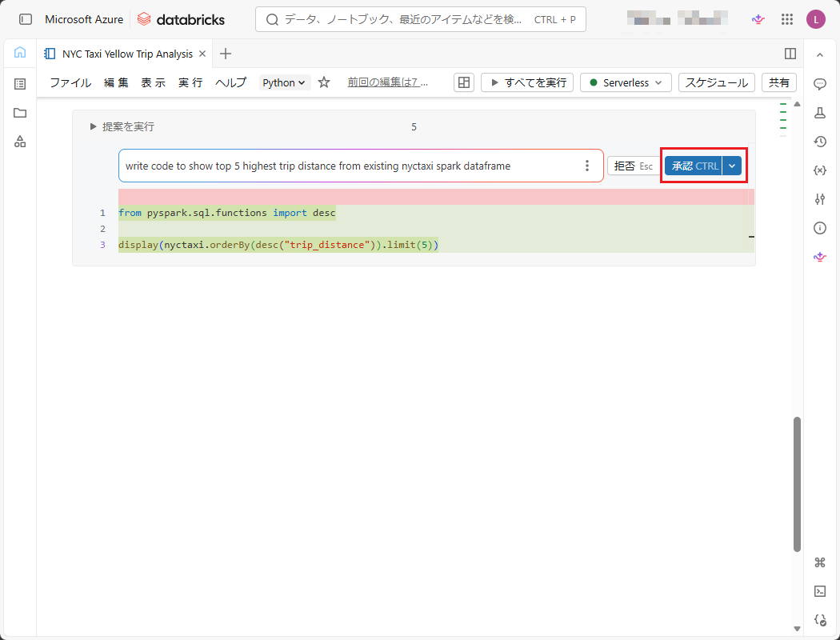Expand the 承認 button dropdown arrow

[x=732, y=166]
